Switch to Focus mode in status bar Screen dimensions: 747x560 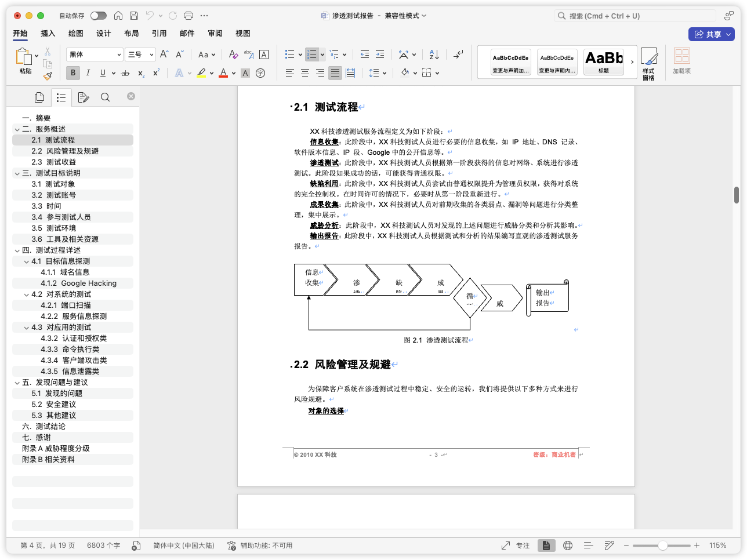pos(516,546)
